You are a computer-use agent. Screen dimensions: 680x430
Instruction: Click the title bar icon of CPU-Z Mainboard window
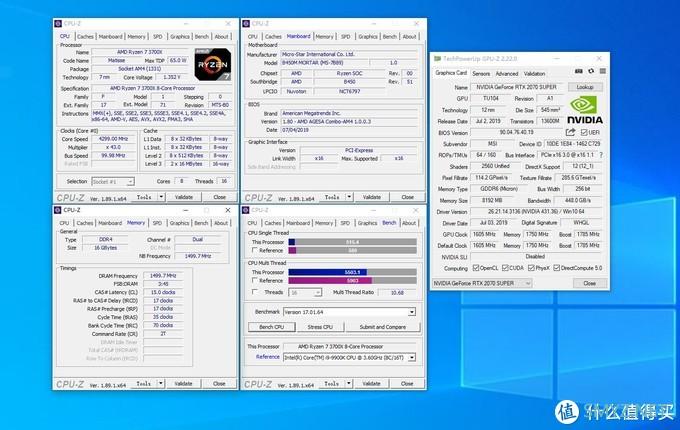point(246,23)
